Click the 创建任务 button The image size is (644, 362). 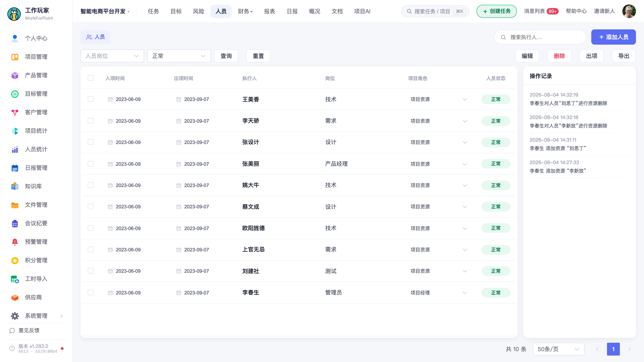[x=496, y=11]
